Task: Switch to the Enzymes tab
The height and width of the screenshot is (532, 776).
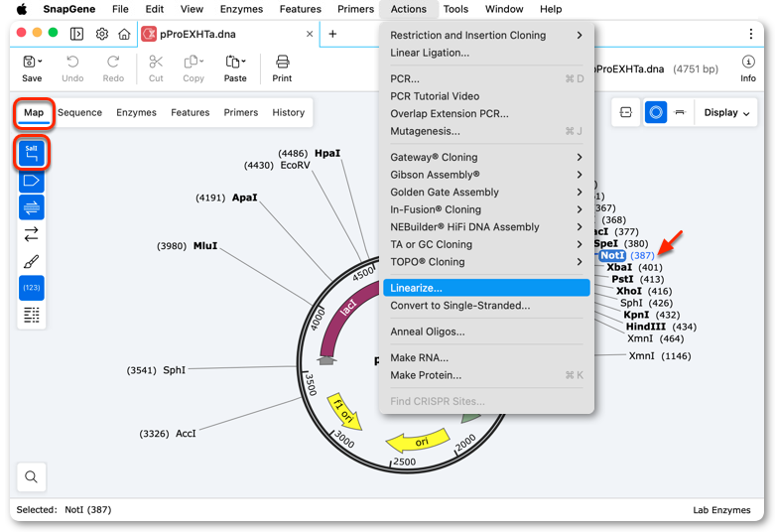Action: coord(136,112)
